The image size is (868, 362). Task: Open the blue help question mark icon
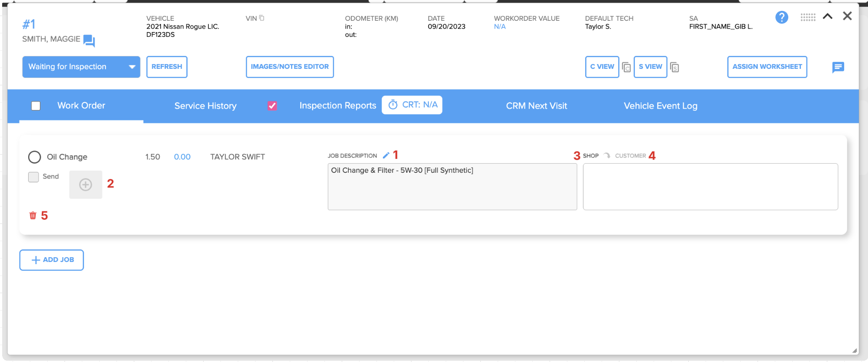pos(782,17)
